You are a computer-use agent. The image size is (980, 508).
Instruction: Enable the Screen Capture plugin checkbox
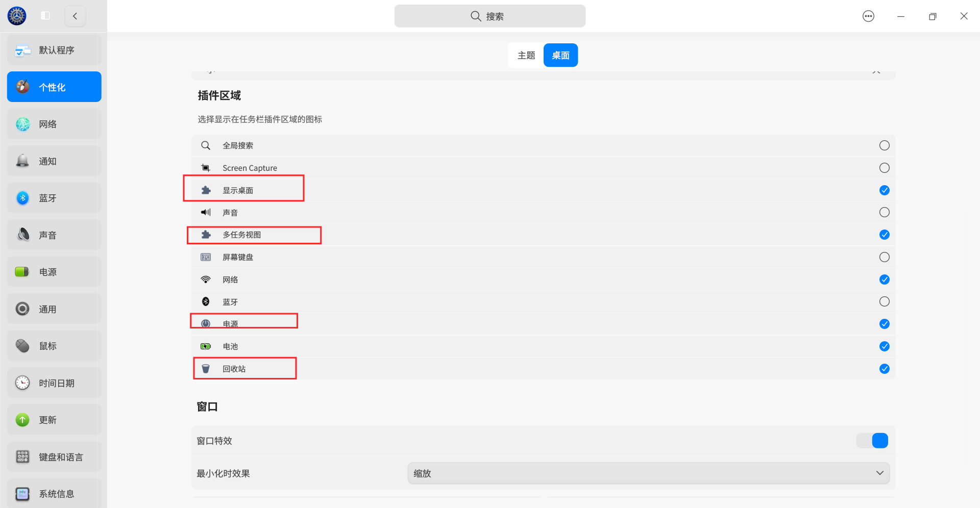click(x=885, y=168)
